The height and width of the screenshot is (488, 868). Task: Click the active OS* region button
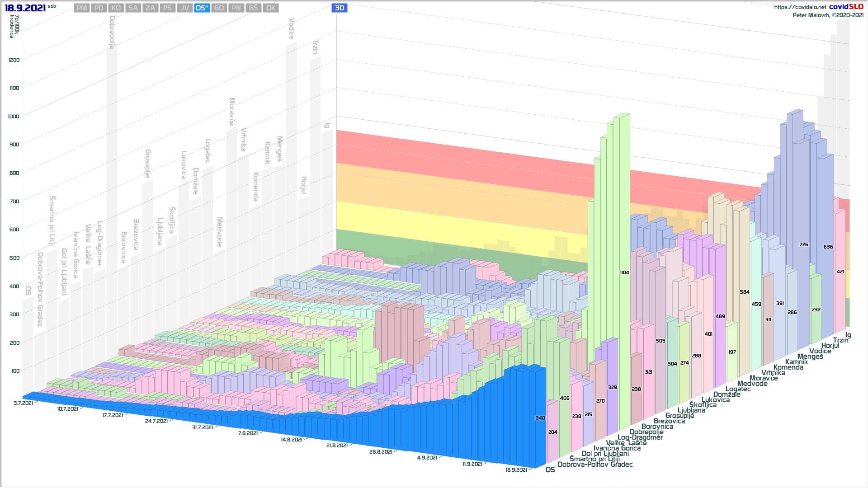pyautogui.click(x=202, y=8)
